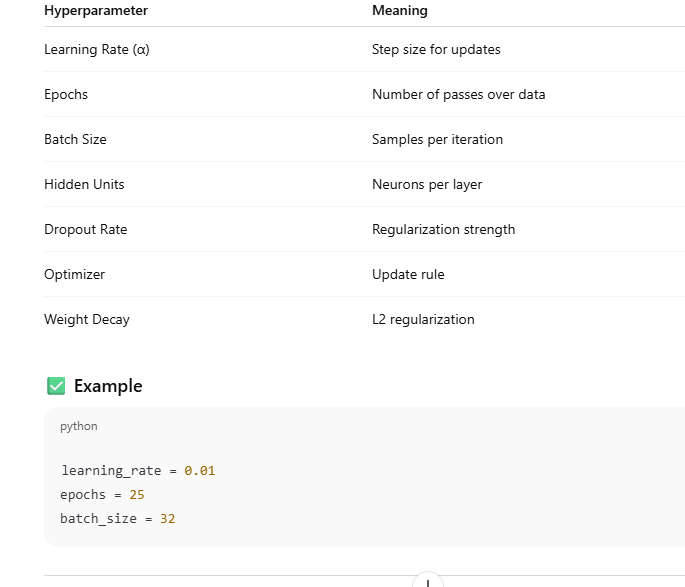This screenshot has width=685, height=587.
Task: Select the Epochs table cell
Action: 66,94
